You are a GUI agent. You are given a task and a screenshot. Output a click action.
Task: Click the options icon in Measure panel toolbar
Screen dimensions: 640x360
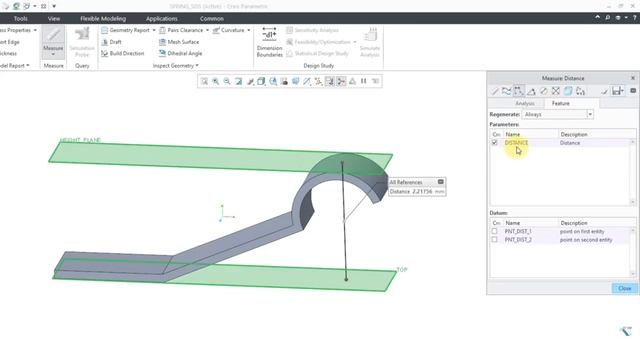click(x=633, y=91)
